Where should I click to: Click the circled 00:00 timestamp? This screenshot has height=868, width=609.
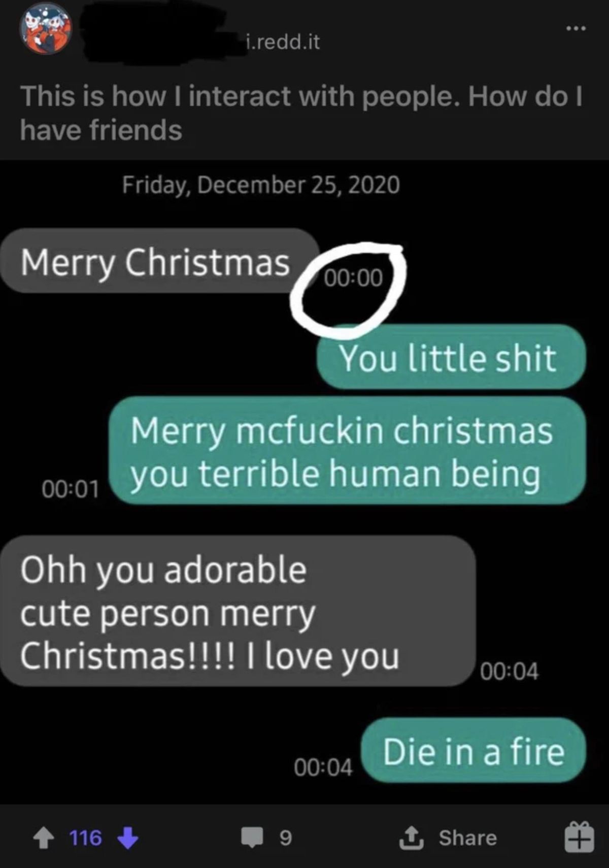(x=353, y=278)
